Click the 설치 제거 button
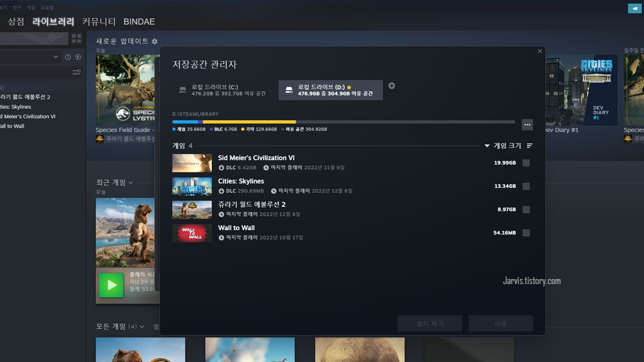 [x=430, y=324]
